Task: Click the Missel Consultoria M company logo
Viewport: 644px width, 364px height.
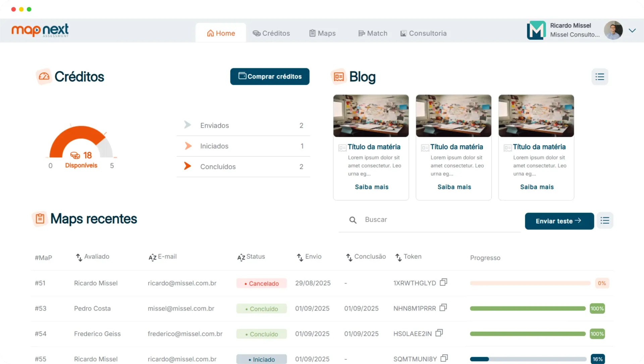Action: 536,31
